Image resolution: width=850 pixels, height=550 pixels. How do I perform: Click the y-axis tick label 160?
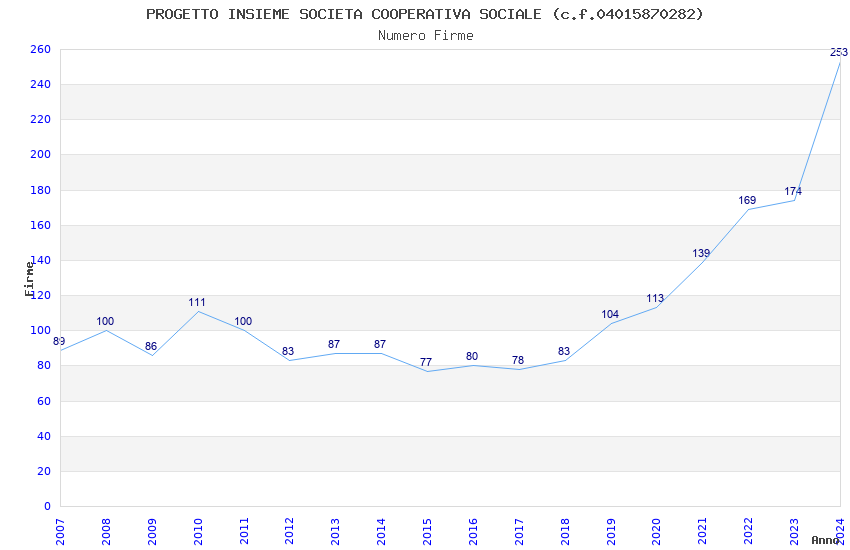click(41, 225)
